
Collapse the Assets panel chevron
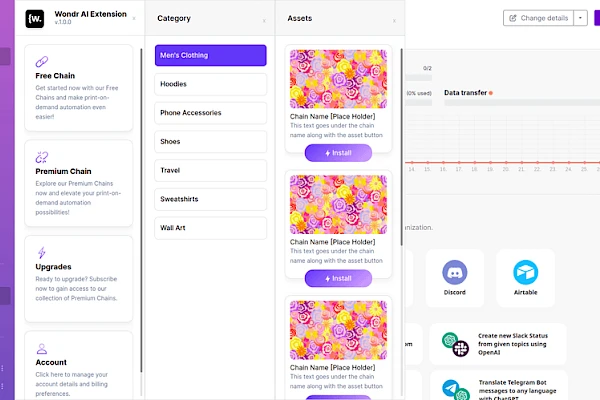pyautogui.click(x=393, y=18)
